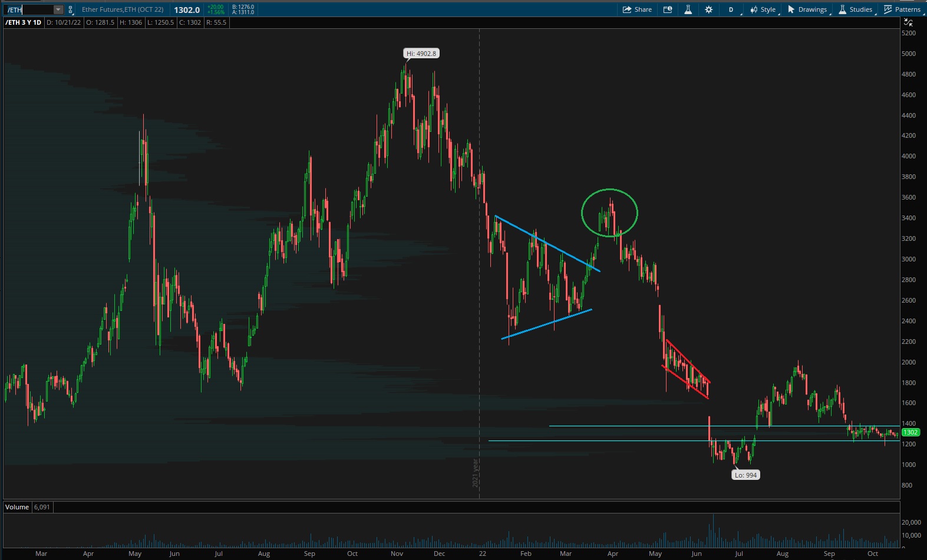Screen dimensions: 927x560
Task: Click the 20,000 label on volume axis
Action: [911, 522]
